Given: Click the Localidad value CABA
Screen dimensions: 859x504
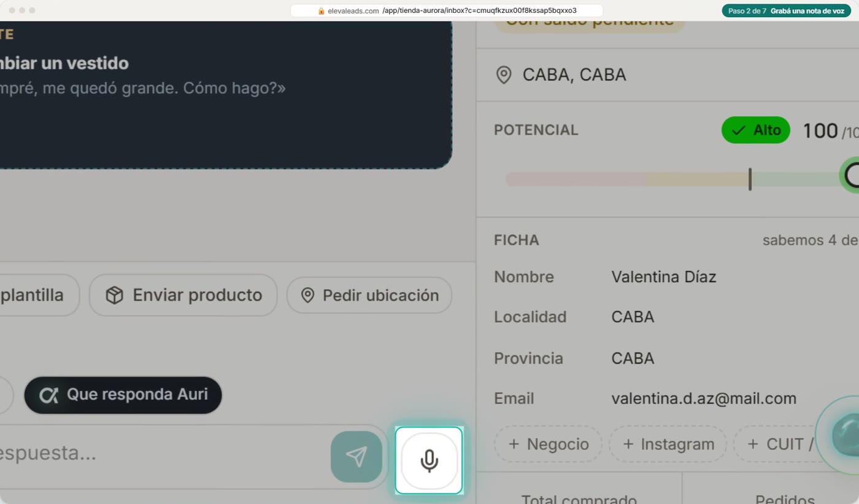Looking at the screenshot, I should pyautogui.click(x=633, y=317).
